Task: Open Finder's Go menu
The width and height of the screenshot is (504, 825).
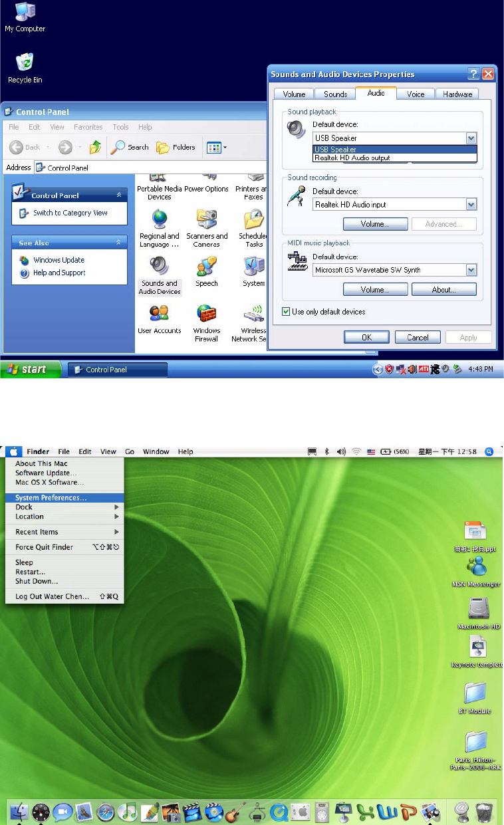Action: [130, 451]
